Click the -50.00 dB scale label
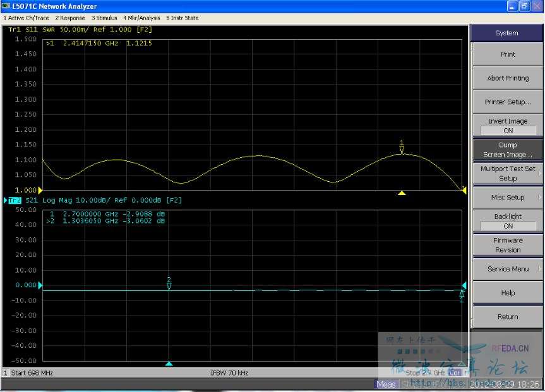Screen dimensions: 545x392 [x=24, y=360]
